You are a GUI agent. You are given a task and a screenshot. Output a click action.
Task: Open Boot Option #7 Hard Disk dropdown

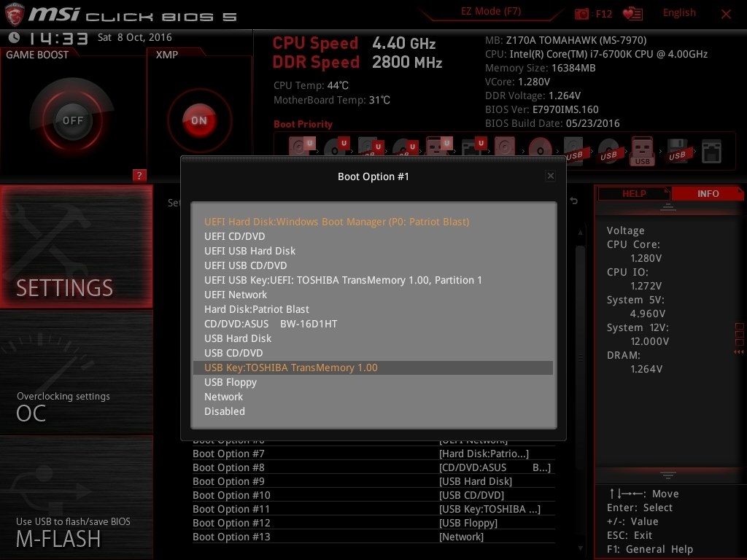[x=484, y=454]
